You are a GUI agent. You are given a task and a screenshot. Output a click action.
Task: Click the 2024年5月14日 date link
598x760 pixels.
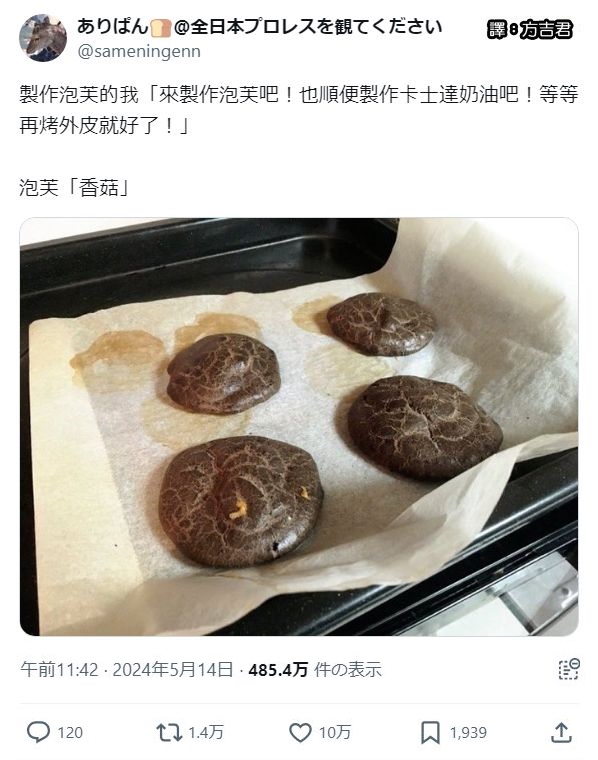point(173,669)
